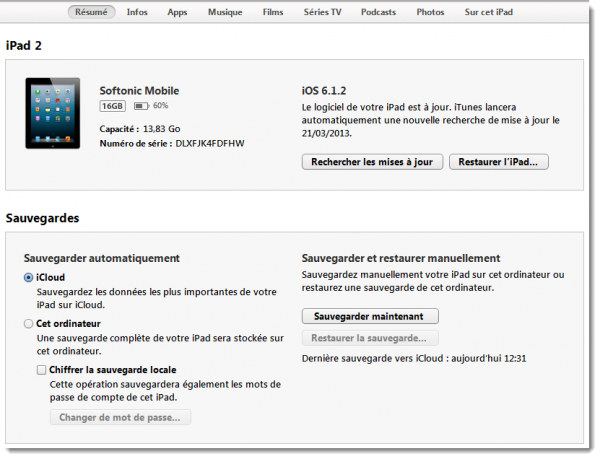Switch to the Résumé tab

[x=92, y=12]
